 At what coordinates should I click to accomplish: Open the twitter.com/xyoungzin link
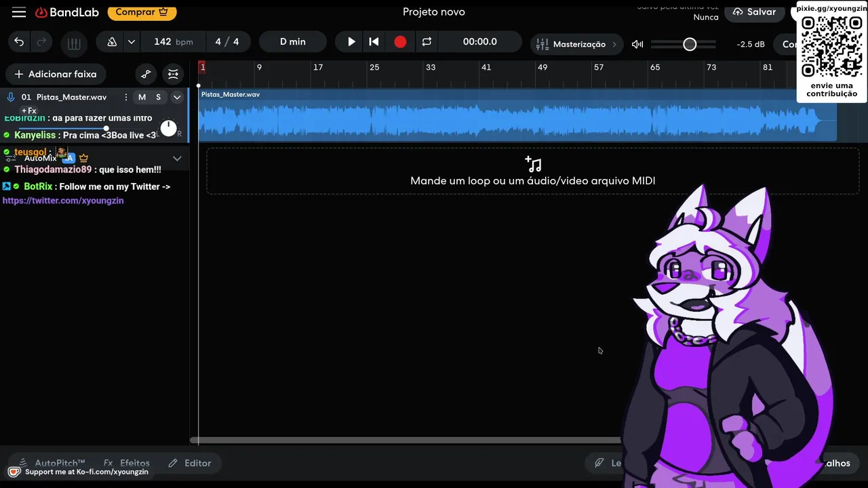tap(63, 201)
